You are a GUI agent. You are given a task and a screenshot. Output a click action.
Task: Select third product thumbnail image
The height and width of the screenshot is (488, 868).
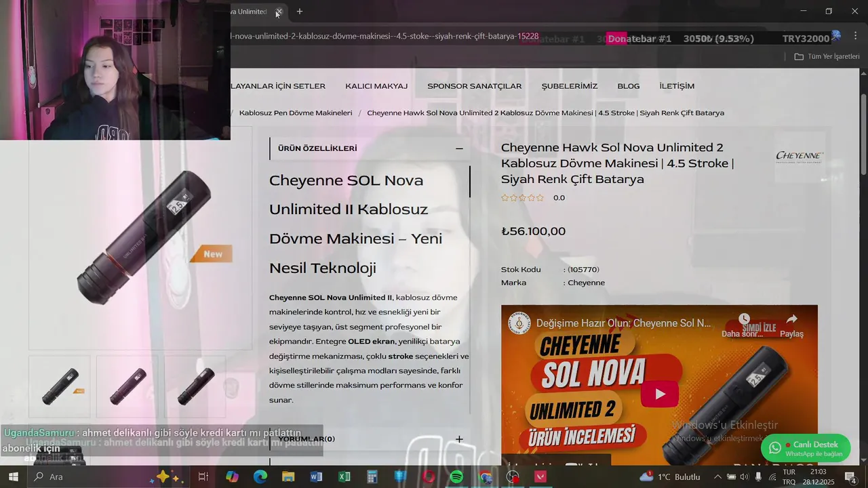tap(195, 386)
